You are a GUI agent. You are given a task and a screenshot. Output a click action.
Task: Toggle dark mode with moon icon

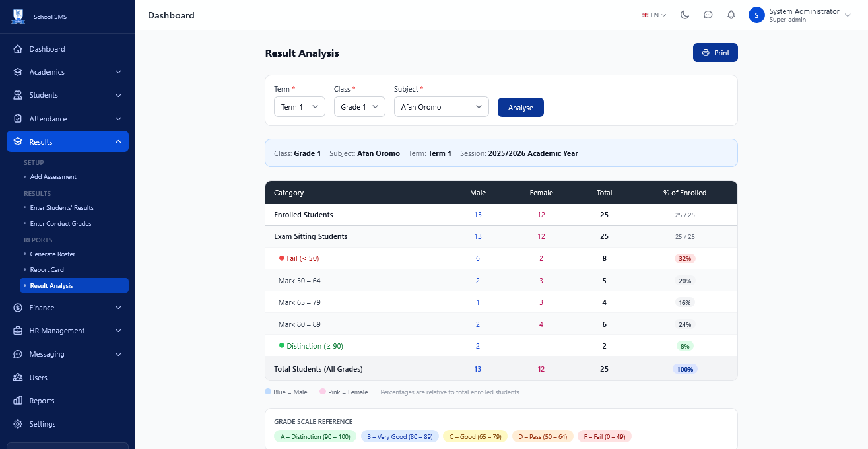pyautogui.click(x=685, y=15)
